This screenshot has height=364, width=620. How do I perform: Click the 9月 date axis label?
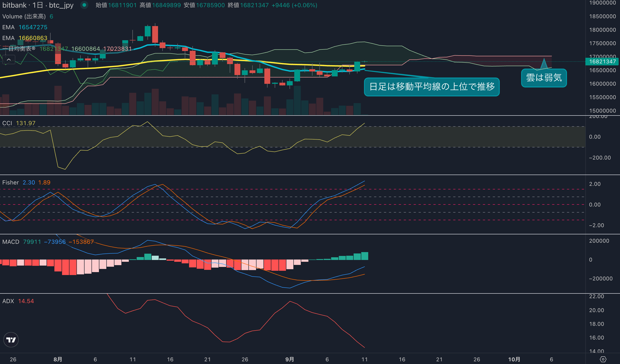click(290, 359)
